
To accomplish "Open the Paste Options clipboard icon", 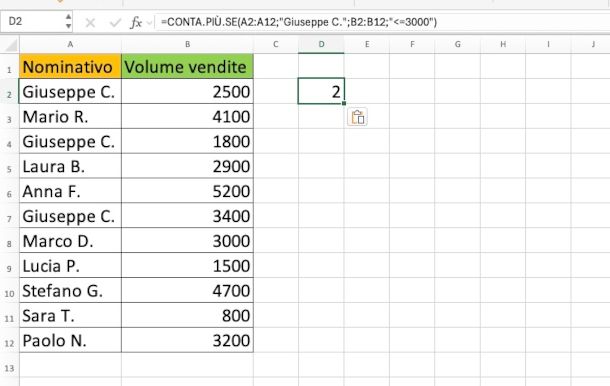I will pyautogui.click(x=357, y=117).
